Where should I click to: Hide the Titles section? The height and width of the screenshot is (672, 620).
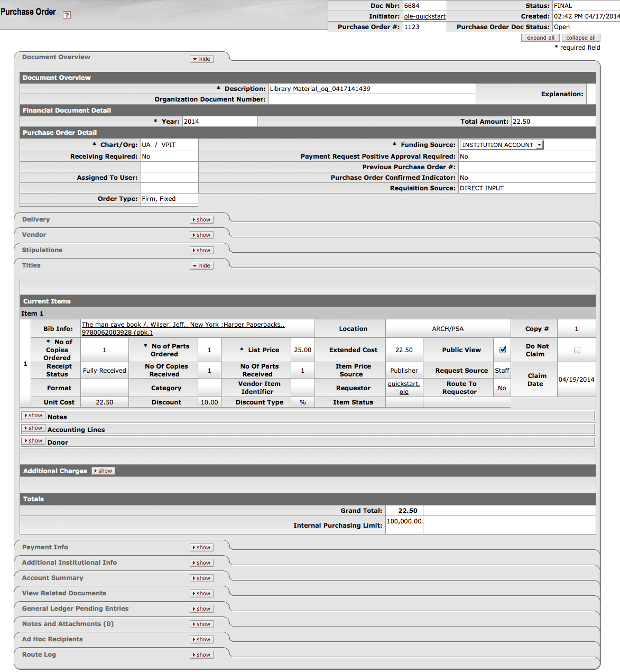coord(201,265)
